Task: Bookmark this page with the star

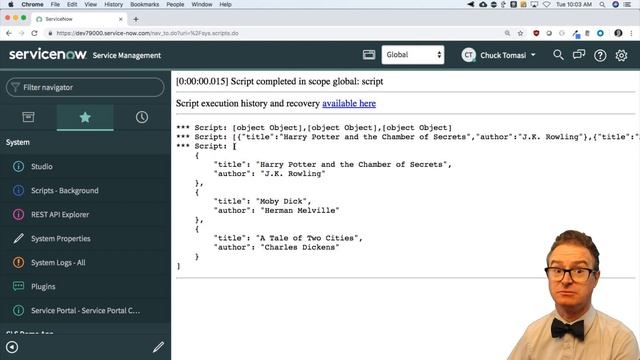Action: pyautogui.click(x=520, y=33)
